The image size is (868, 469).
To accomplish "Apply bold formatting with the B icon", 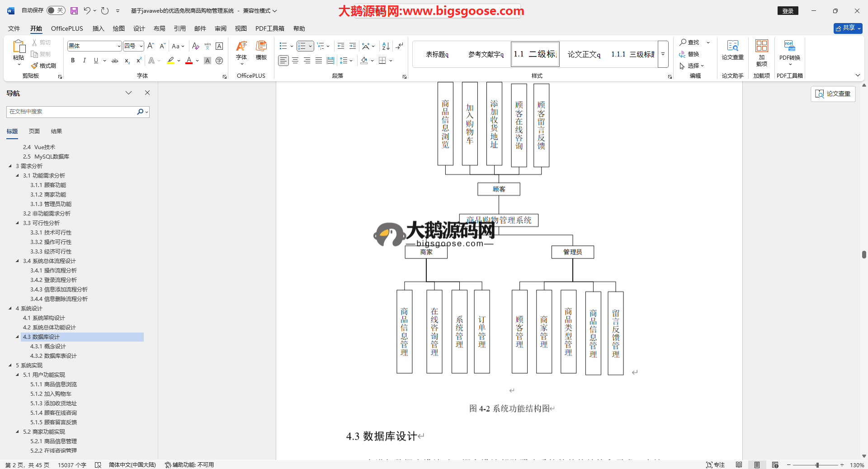I will click(x=73, y=61).
